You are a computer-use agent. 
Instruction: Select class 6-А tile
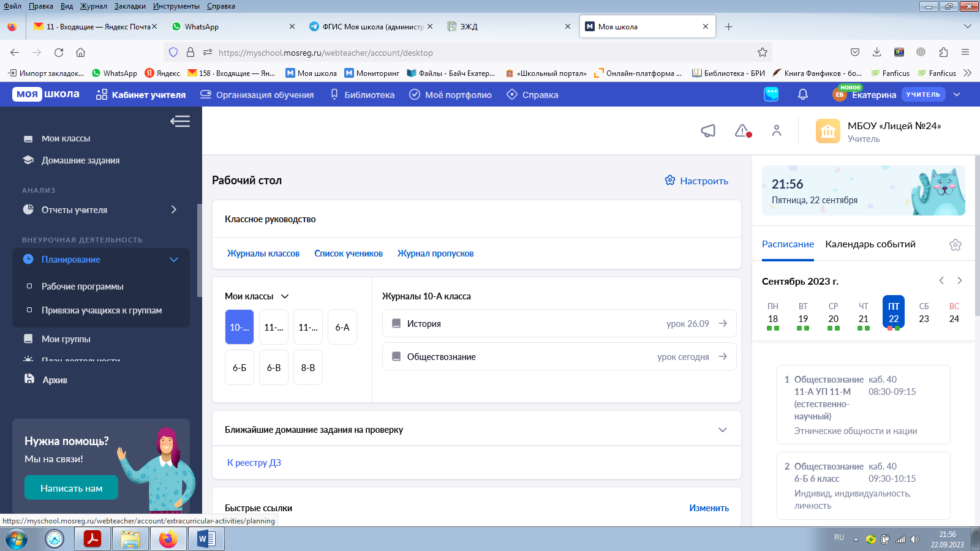[342, 328]
